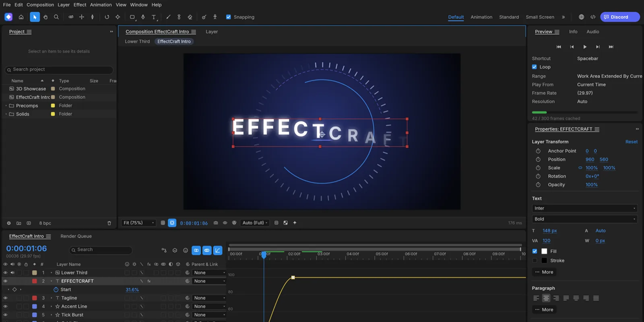Click the Language globe icon
This screenshot has width=644, height=322.
pyautogui.click(x=582, y=17)
